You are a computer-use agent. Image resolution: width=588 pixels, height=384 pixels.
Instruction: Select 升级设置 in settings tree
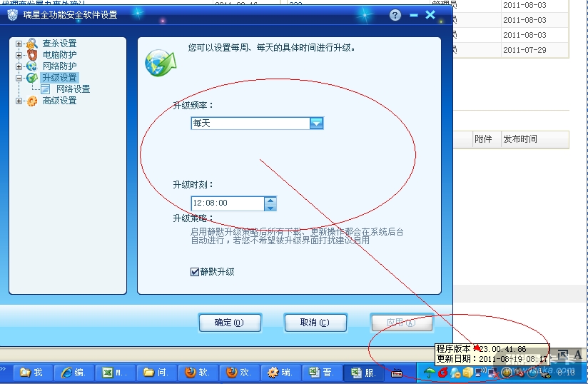pos(59,78)
